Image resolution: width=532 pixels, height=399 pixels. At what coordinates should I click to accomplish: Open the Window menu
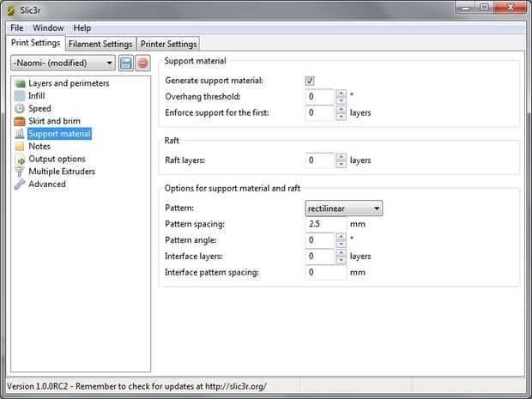click(48, 27)
